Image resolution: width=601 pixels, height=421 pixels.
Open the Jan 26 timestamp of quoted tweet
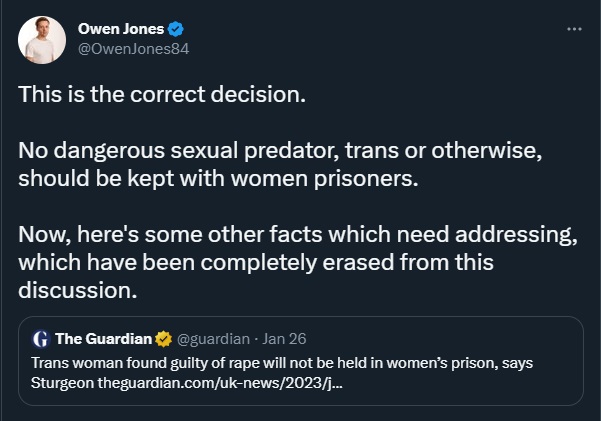tap(284, 339)
